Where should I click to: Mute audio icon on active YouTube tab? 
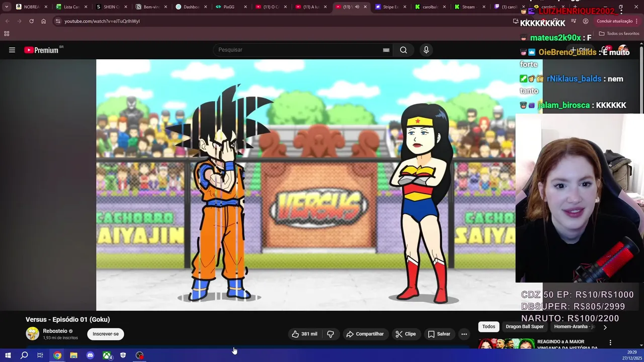[x=357, y=7]
